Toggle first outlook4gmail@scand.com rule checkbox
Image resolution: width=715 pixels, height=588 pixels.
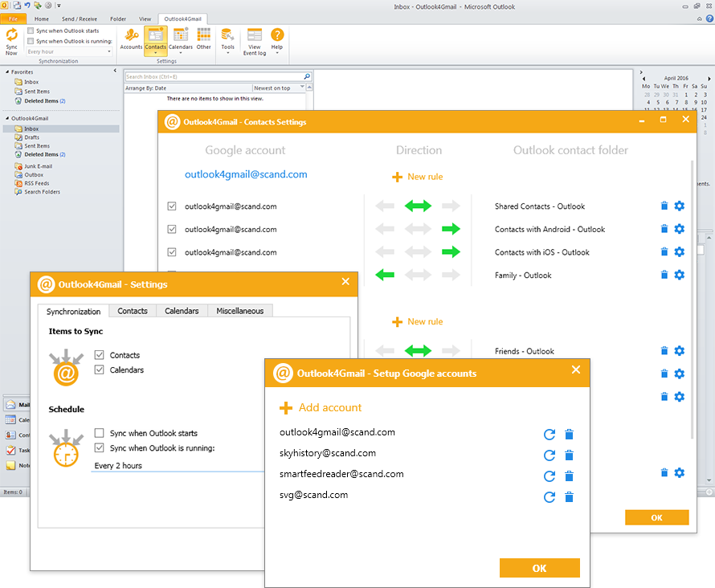172,206
